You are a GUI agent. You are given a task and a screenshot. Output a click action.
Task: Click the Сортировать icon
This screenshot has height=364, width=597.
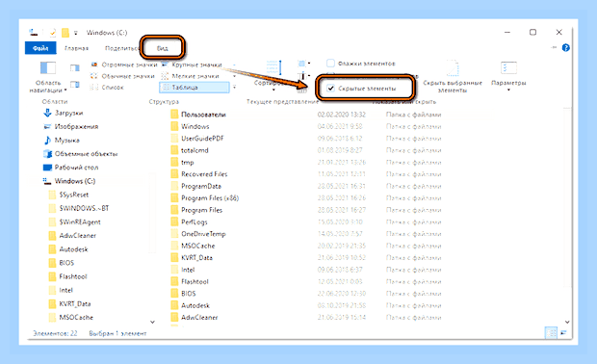point(273,68)
